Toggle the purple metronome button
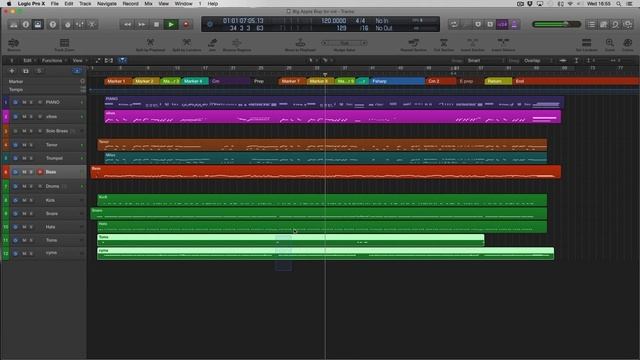This screenshot has height=360, width=640. pyautogui.click(x=514, y=24)
